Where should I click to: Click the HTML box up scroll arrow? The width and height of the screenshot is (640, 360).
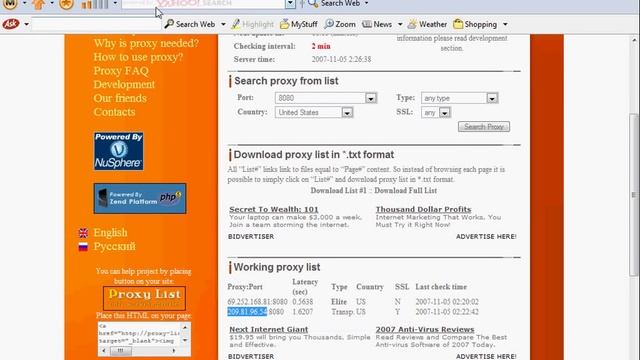[185, 327]
